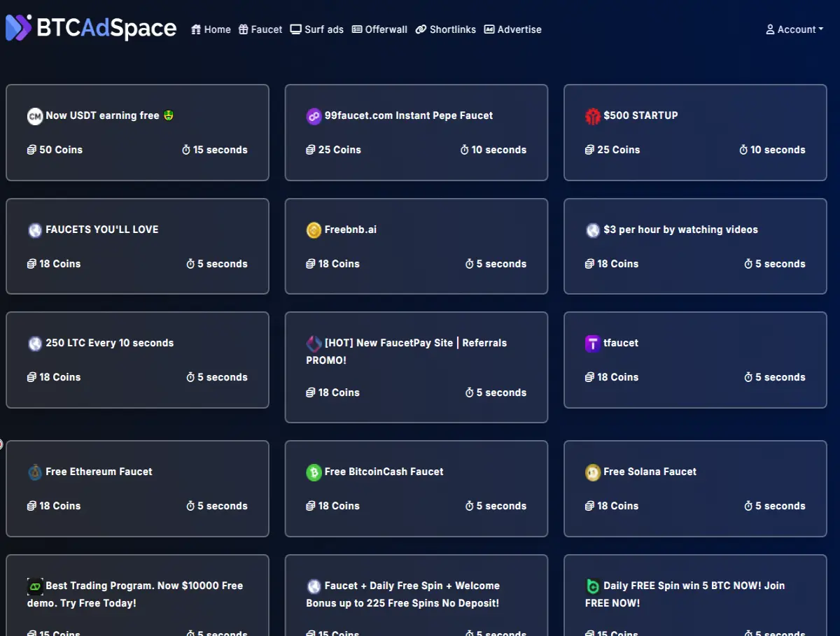Click the purple tfaucet T icon
This screenshot has width=840, height=636.
click(x=593, y=344)
